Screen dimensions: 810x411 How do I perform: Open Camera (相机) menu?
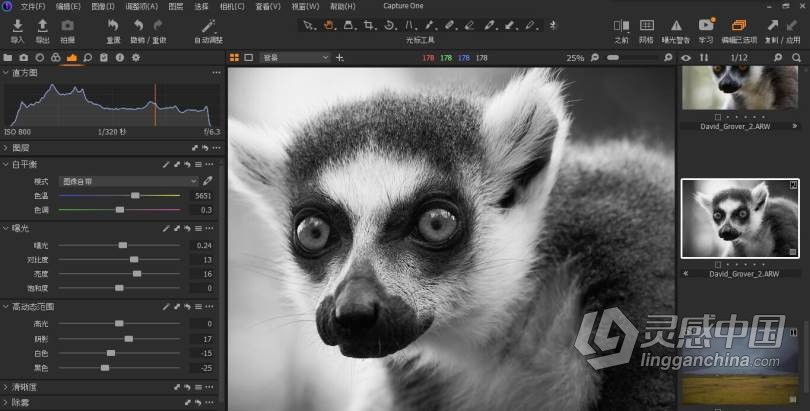(x=232, y=6)
